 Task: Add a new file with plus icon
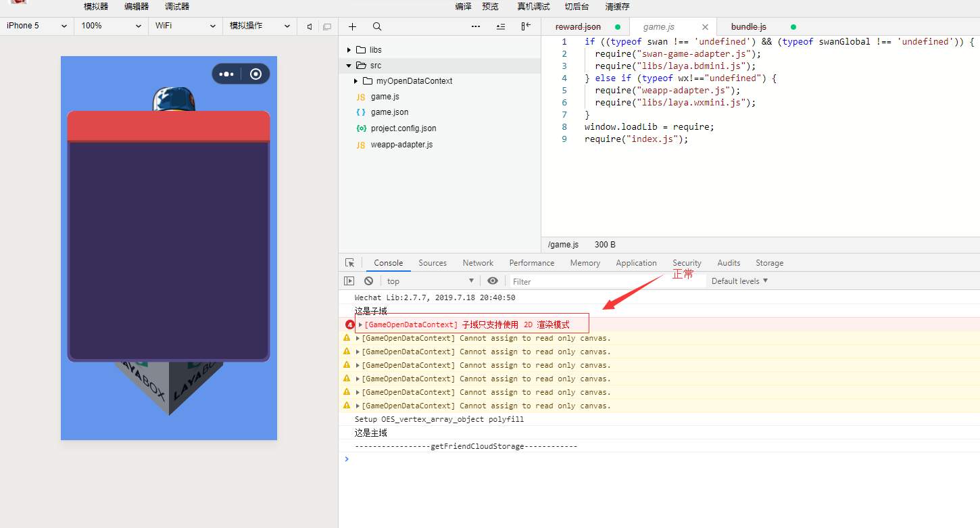352,26
